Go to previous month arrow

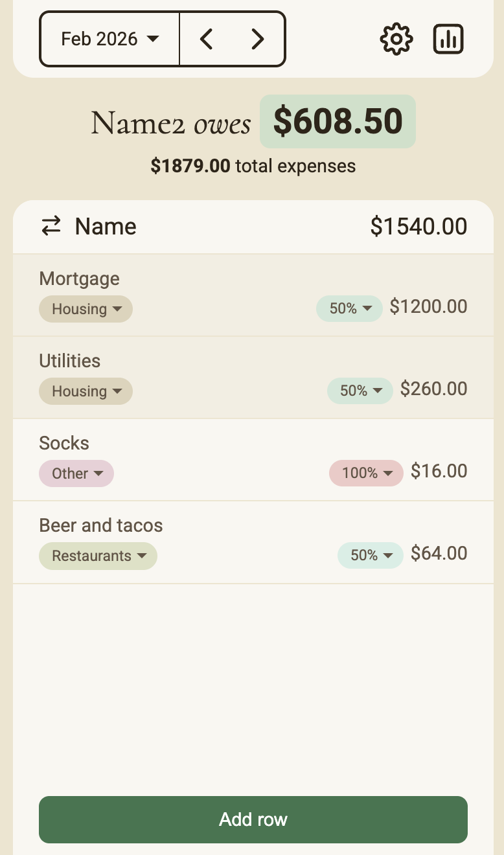[207, 40]
